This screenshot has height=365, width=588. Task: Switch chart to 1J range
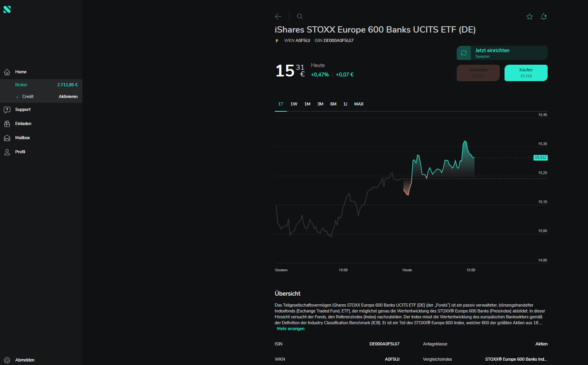click(x=345, y=104)
